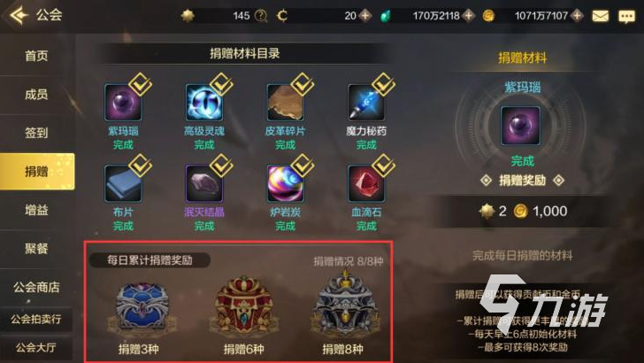Viewport: 644px width, 363px height.
Task: Switch to the 成员 tab
Action: [36, 95]
